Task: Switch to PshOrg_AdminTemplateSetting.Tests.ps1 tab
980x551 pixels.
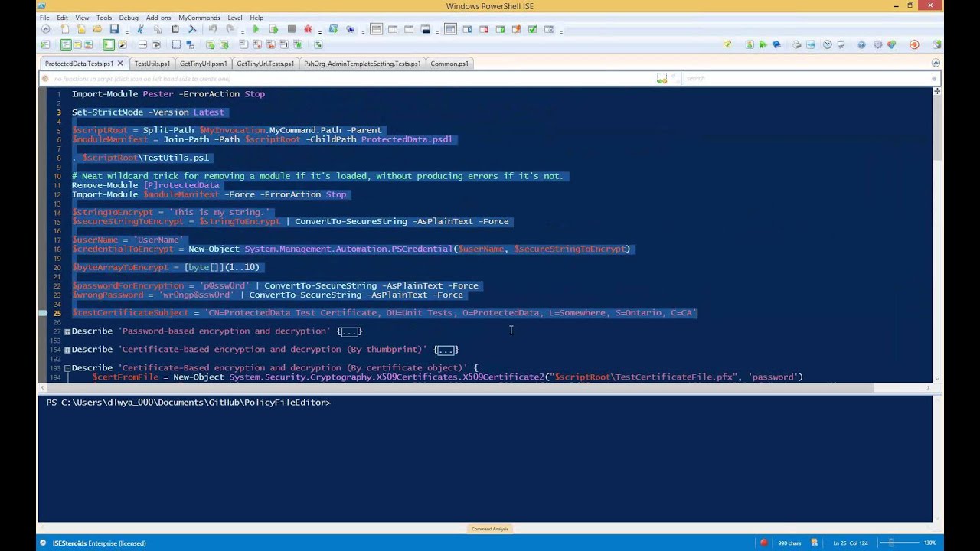Action: tap(362, 64)
